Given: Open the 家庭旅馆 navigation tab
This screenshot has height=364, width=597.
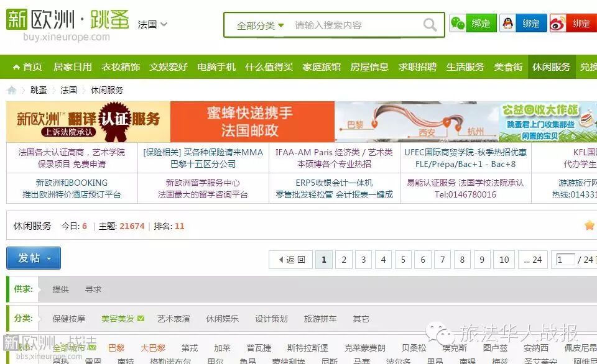Looking at the screenshot, I should (x=322, y=67).
